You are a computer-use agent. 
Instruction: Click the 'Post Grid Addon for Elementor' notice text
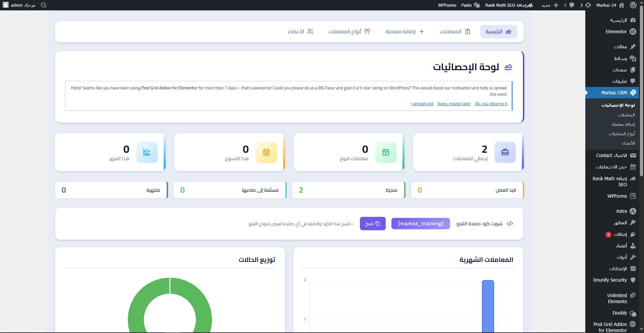click(169, 88)
